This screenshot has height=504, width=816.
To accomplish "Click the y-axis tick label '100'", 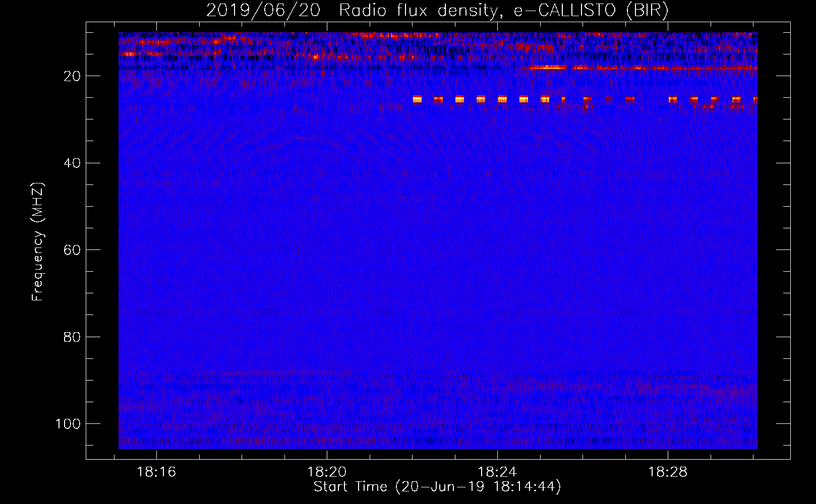I will pyautogui.click(x=68, y=424).
